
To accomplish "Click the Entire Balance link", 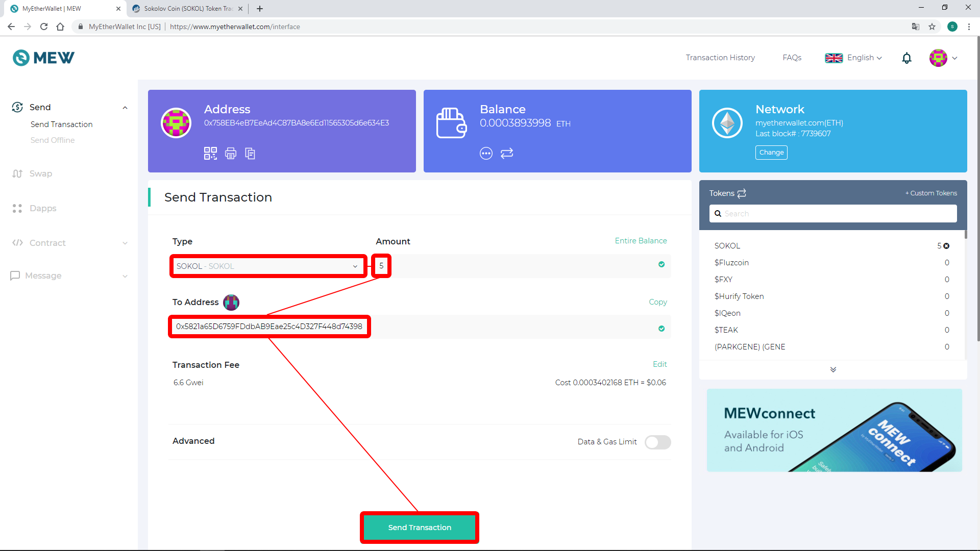I will click(x=641, y=241).
